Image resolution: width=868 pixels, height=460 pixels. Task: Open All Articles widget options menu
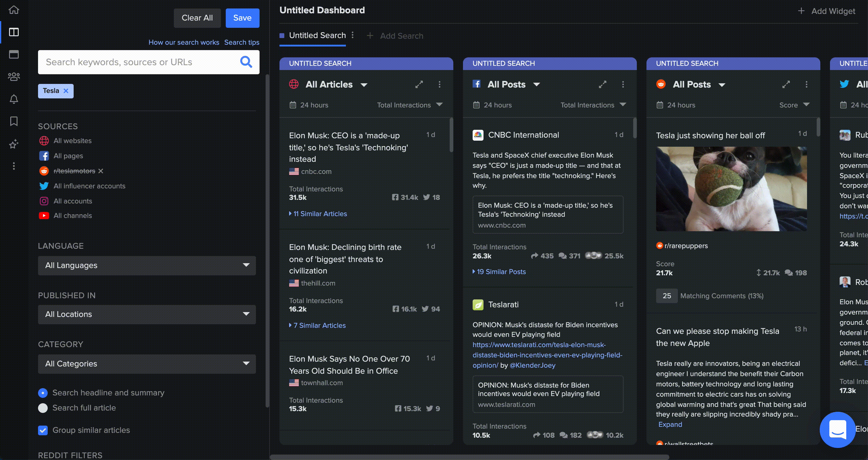[x=439, y=84]
